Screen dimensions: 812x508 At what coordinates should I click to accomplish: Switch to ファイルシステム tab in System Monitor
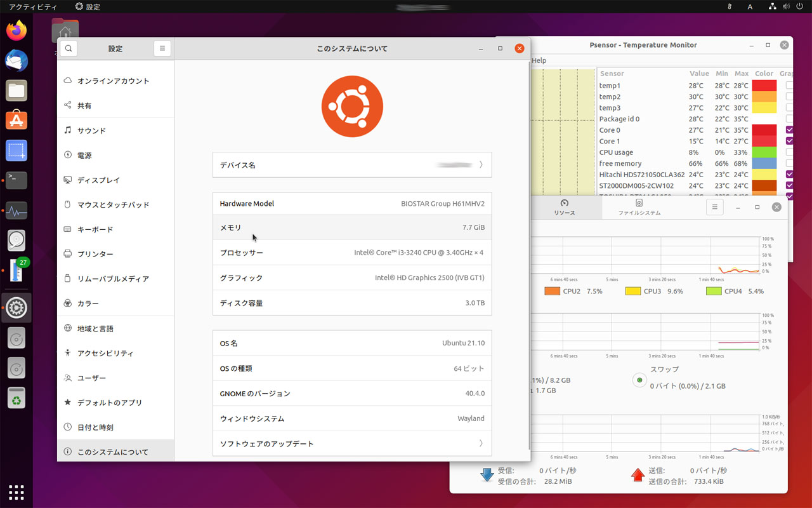pos(639,208)
